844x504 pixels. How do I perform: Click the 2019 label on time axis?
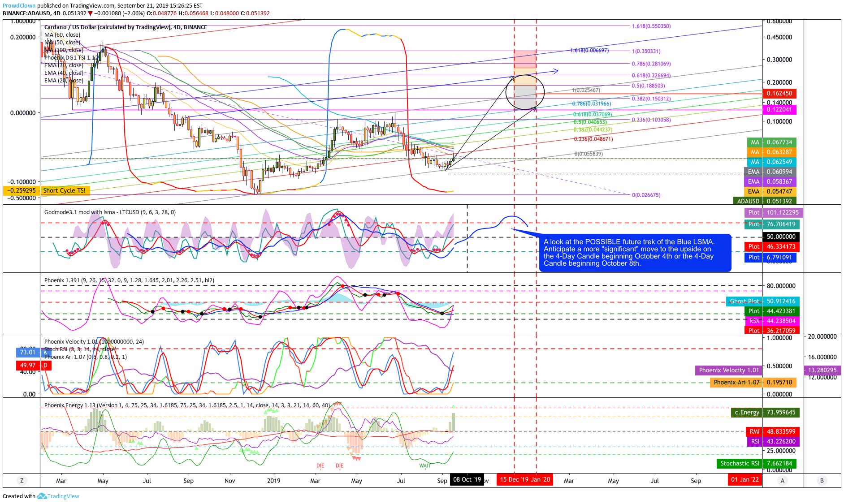[273, 480]
